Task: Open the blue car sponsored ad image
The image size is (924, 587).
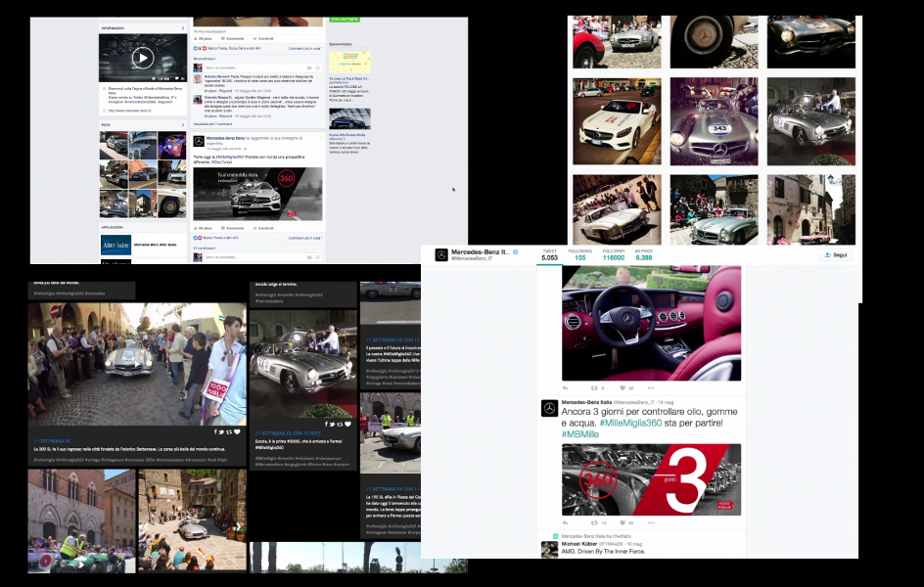Action: click(x=349, y=118)
